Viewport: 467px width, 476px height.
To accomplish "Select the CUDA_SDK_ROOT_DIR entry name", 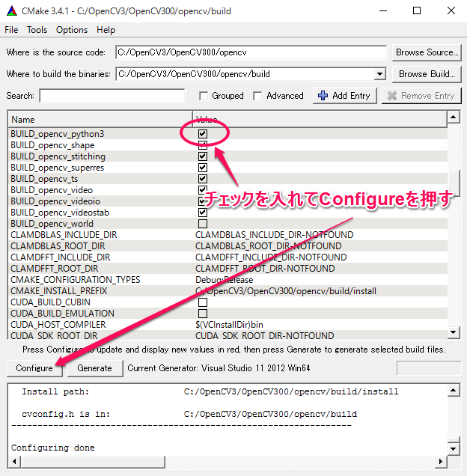I will coord(54,336).
